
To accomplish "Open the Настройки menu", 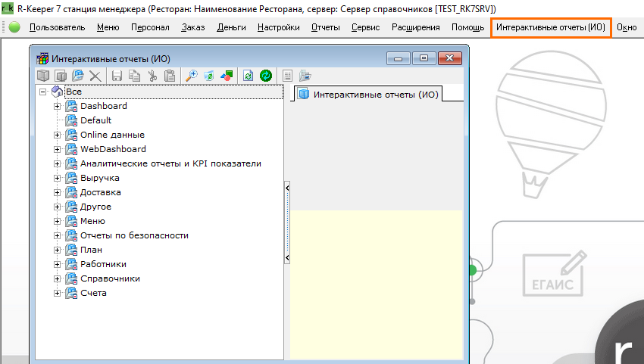I will point(278,27).
